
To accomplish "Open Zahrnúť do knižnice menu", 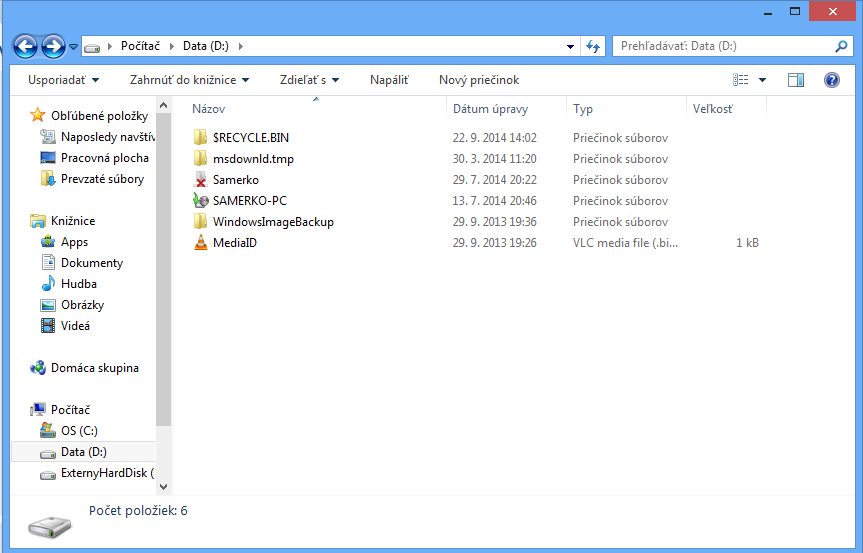I will coord(189,80).
